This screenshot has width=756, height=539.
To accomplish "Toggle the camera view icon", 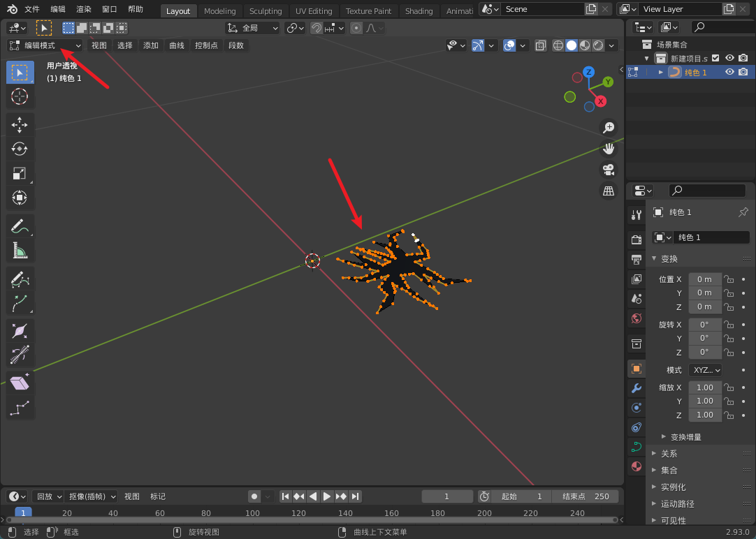I will (x=609, y=170).
